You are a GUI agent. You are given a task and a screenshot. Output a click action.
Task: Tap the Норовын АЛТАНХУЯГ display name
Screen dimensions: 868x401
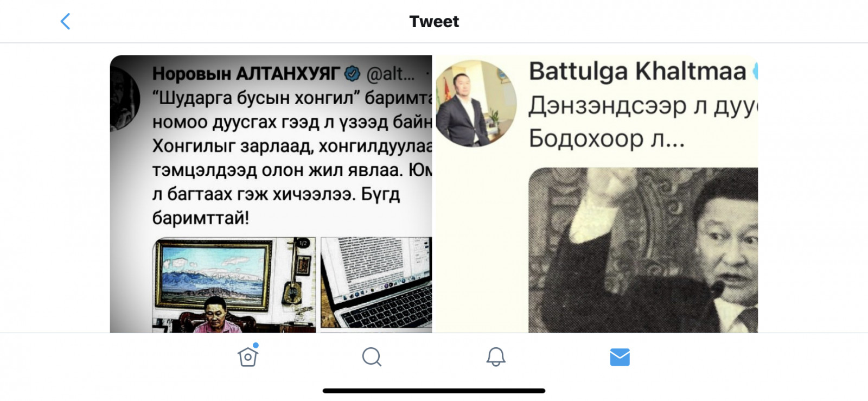pyautogui.click(x=246, y=73)
